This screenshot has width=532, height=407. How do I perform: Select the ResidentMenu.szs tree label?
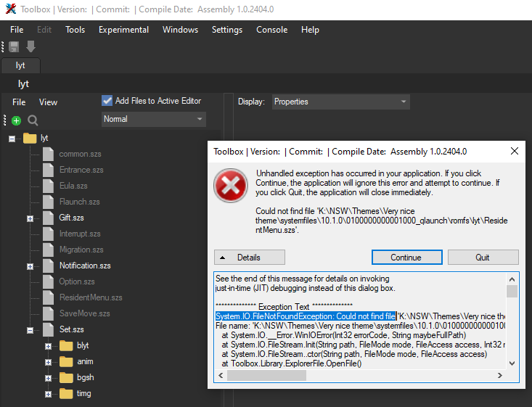click(91, 297)
